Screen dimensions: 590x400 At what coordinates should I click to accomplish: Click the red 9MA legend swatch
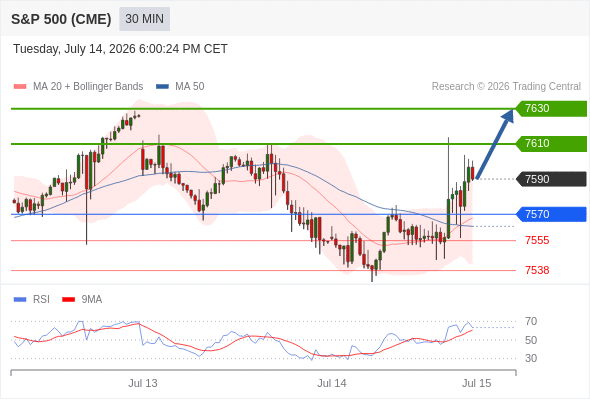(68, 300)
